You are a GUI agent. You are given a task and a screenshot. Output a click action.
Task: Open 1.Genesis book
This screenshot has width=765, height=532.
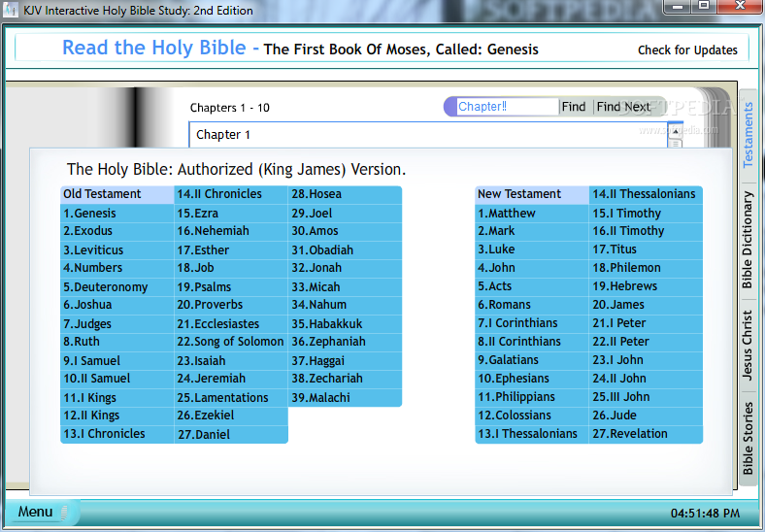[x=117, y=214]
